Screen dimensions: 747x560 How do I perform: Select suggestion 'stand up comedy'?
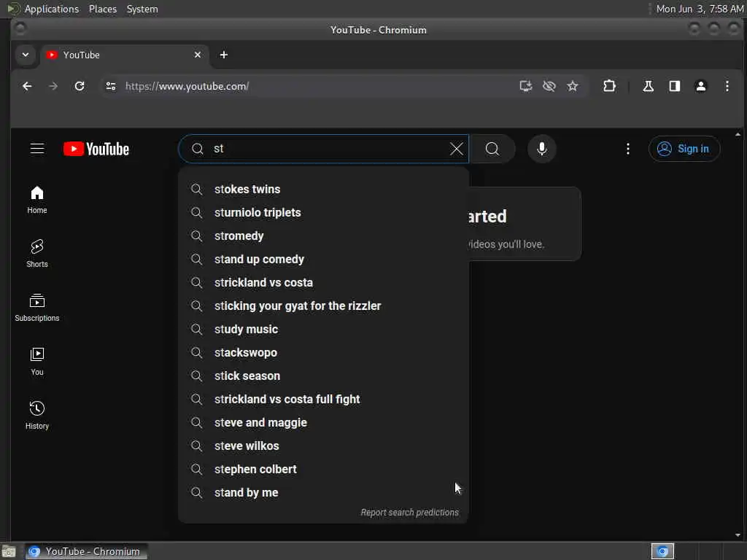[323, 259]
